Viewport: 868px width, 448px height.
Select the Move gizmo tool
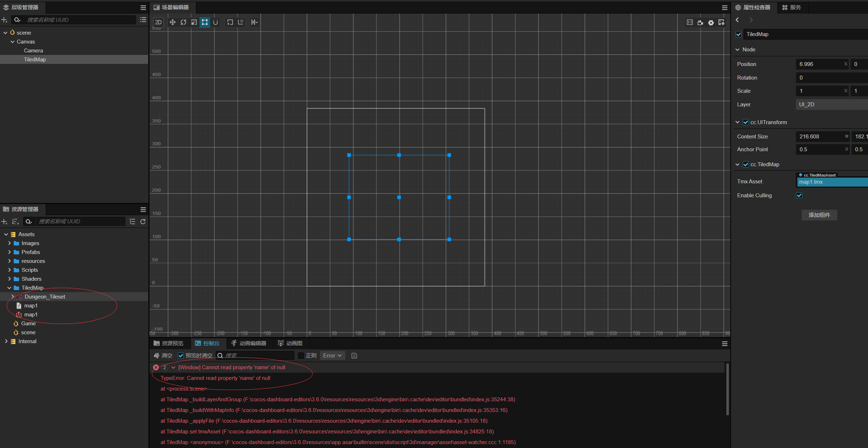coord(173,22)
